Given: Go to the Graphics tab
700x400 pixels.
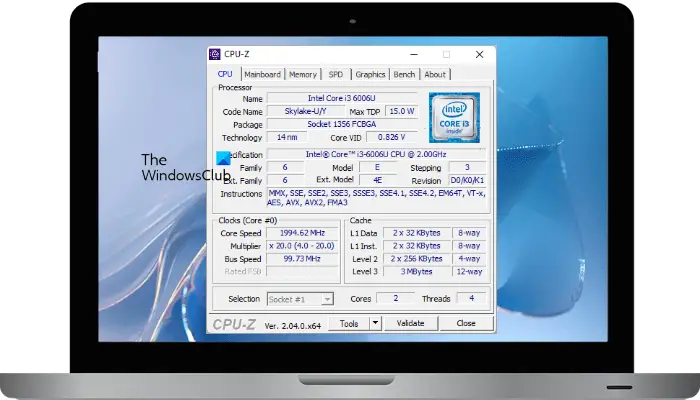Looking at the screenshot, I should click(x=370, y=75).
